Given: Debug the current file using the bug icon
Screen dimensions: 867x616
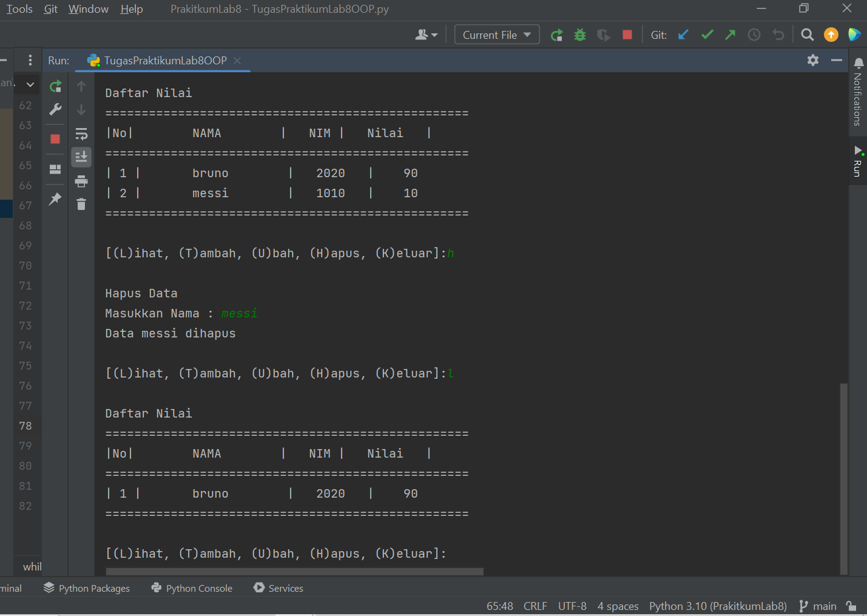Looking at the screenshot, I should coord(579,35).
